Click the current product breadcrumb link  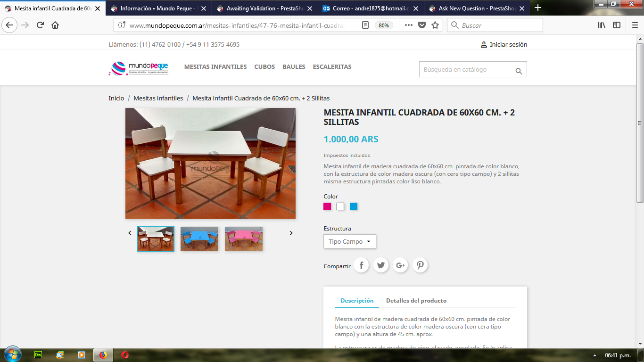coord(261,99)
